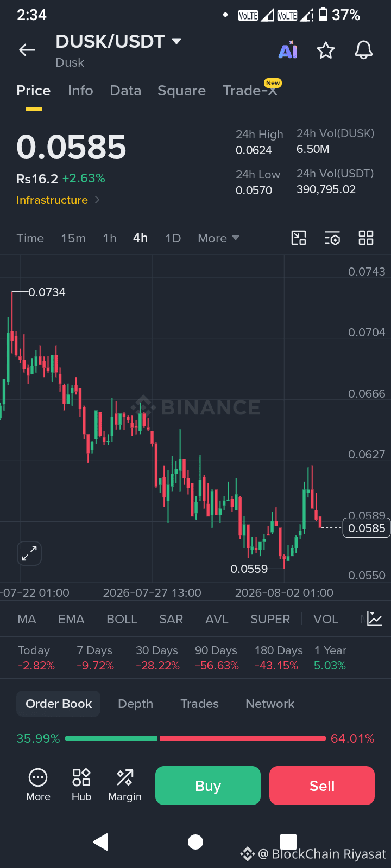This screenshot has width=391, height=868.
Task: Tap the 24h Low value 0.0570
Action: tap(254, 190)
